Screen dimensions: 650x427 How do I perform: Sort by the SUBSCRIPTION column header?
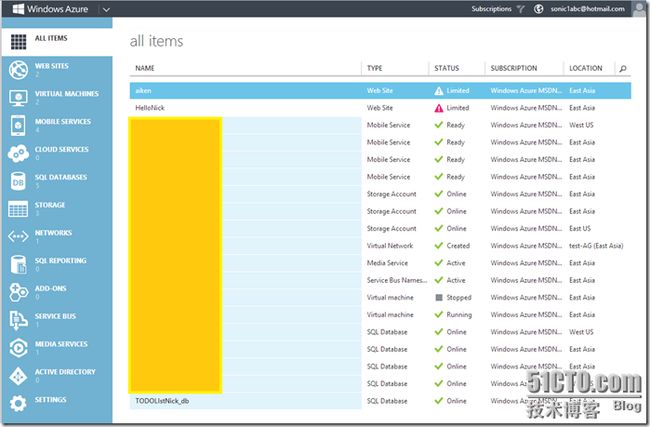(514, 68)
